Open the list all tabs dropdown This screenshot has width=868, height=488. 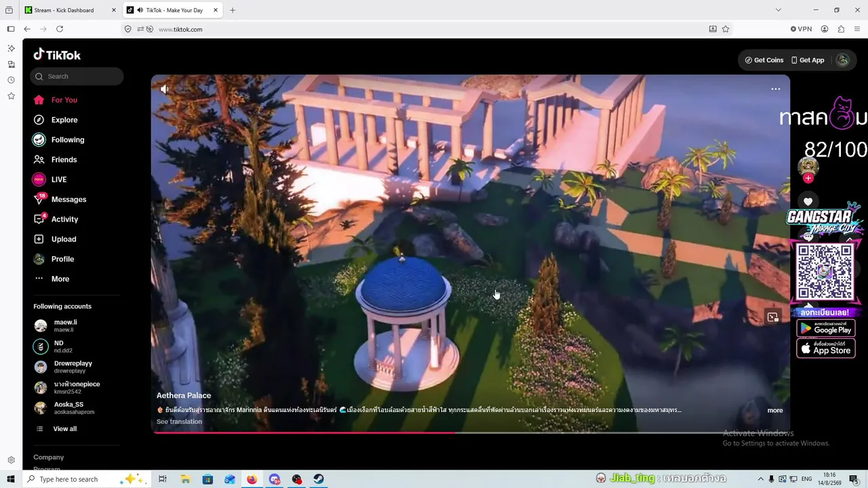pyautogui.click(x=778, y=10)
